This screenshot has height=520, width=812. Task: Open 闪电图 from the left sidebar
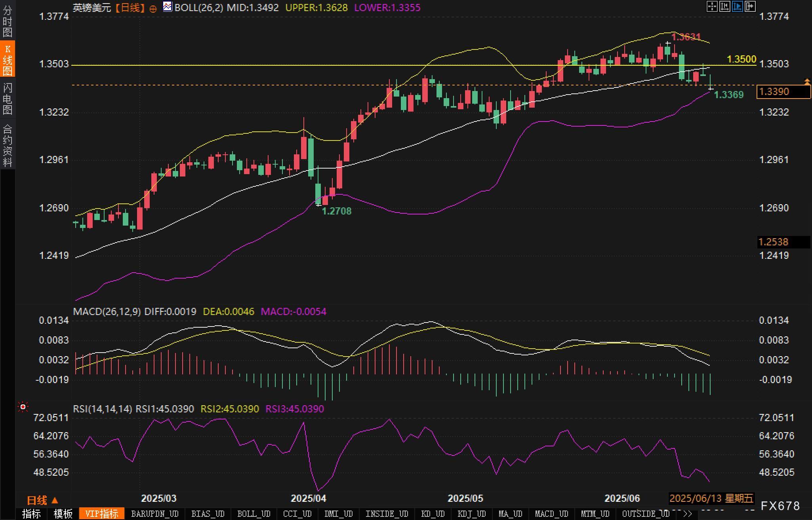[x=7, y=99]
